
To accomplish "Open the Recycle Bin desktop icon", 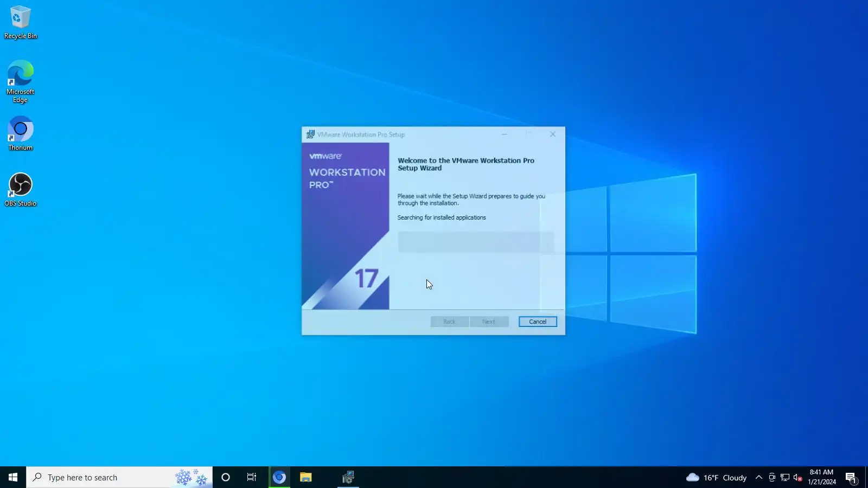I will (20, 22).
